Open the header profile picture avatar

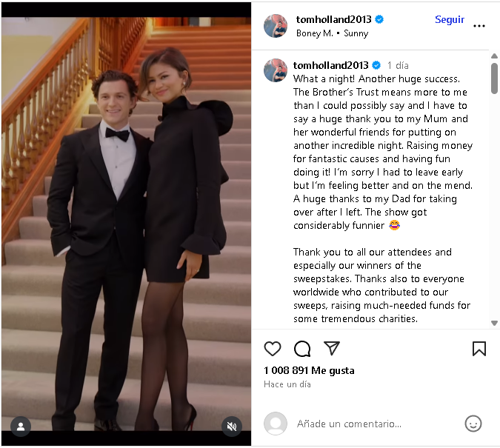pyautogui.click(x=276, y=26)
